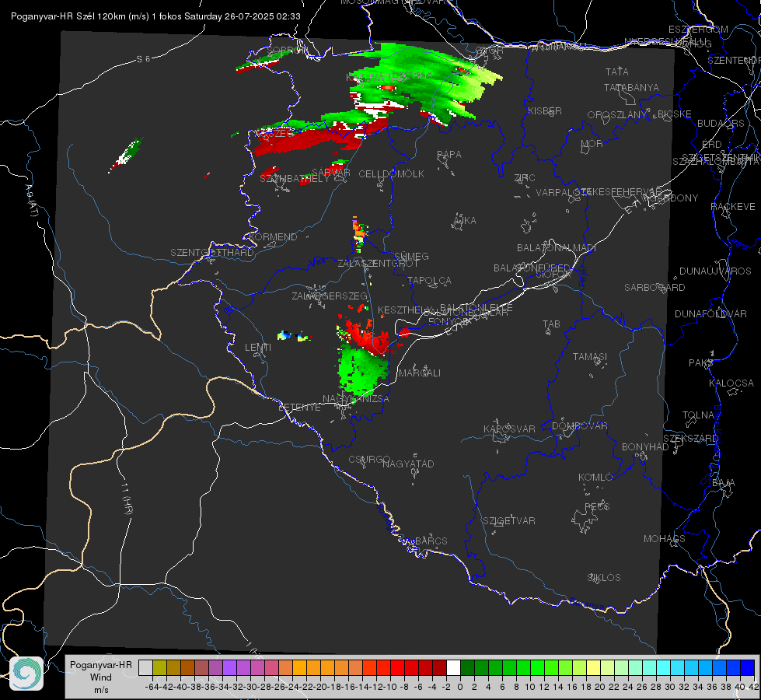The height and width of the screenshot is (700, 761).
Task: Select the TAMÁSI label
Action: point(590,356)
